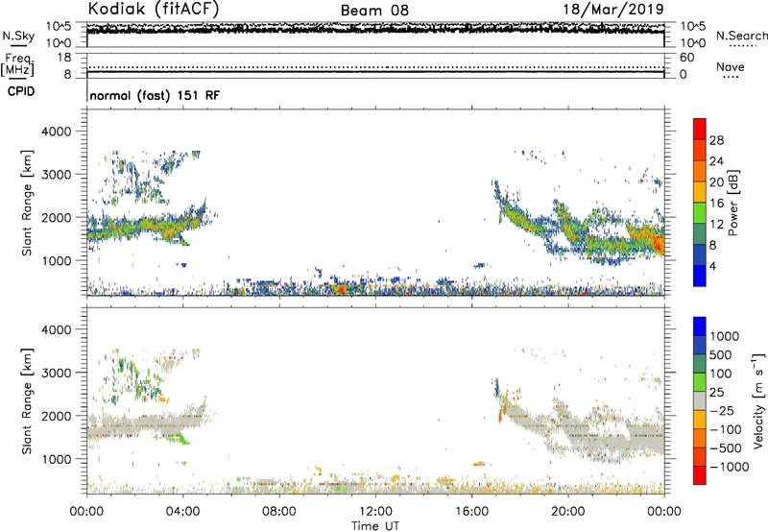Click the power panel 'Slant Range [km]' label
This screenshot has width=768, height=532.
click(27, 203)
